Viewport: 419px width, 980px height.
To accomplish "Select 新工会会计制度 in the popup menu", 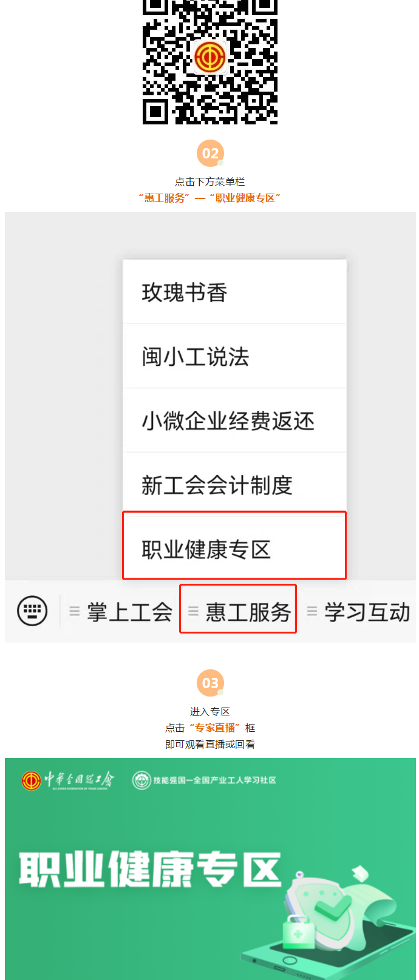I will click(235, 485).
